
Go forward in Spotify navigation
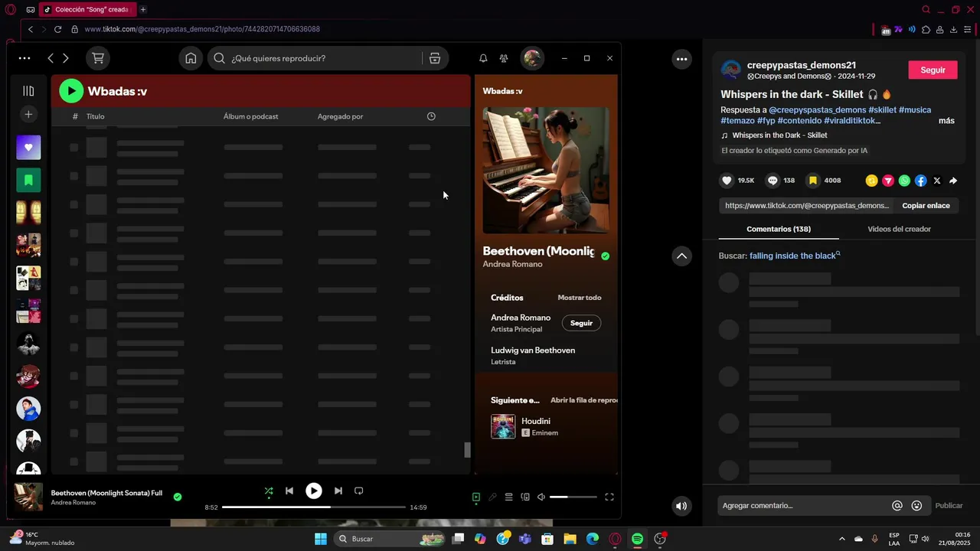(x=66, y=58)
